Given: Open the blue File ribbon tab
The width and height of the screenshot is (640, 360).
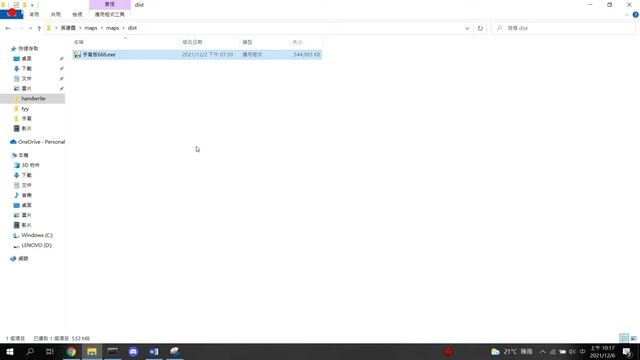Looking at the screenshot, I should 11,14.
